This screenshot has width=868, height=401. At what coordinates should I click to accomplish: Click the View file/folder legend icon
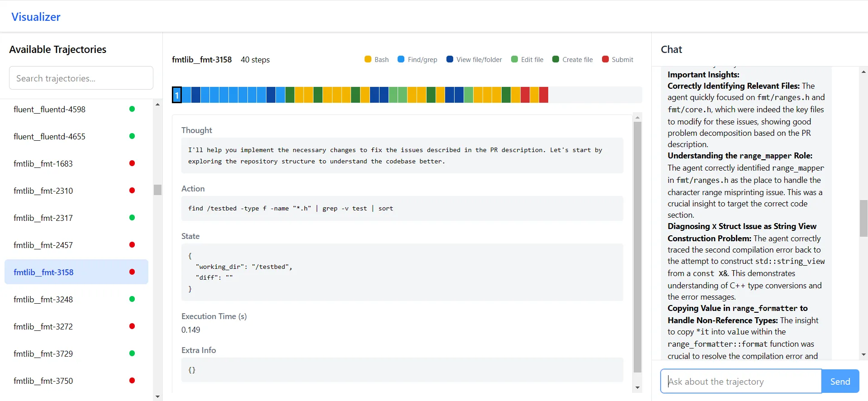450,59
